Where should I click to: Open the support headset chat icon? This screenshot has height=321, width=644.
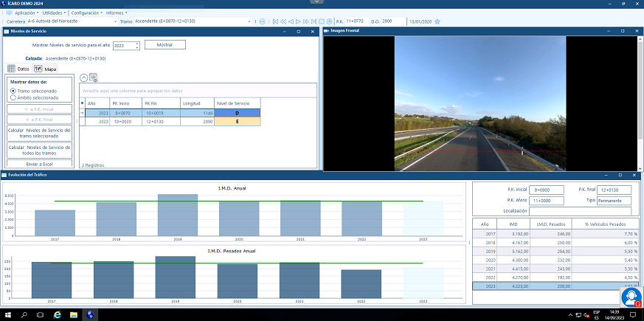(631, 297)
